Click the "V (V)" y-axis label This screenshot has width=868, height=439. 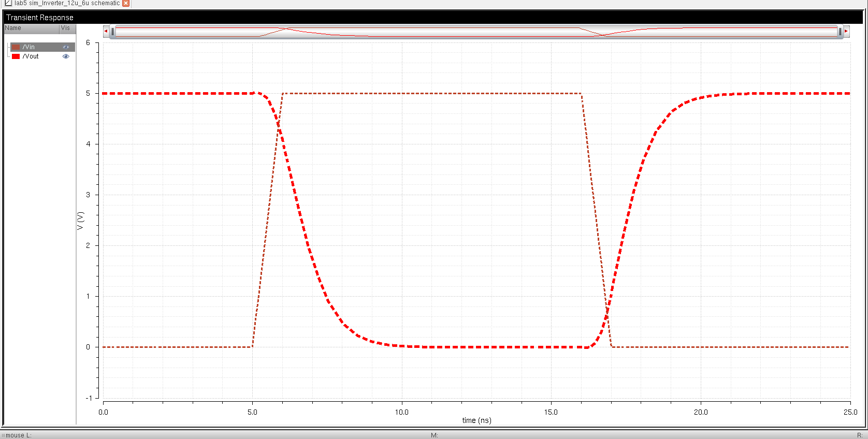click(80, 221)
